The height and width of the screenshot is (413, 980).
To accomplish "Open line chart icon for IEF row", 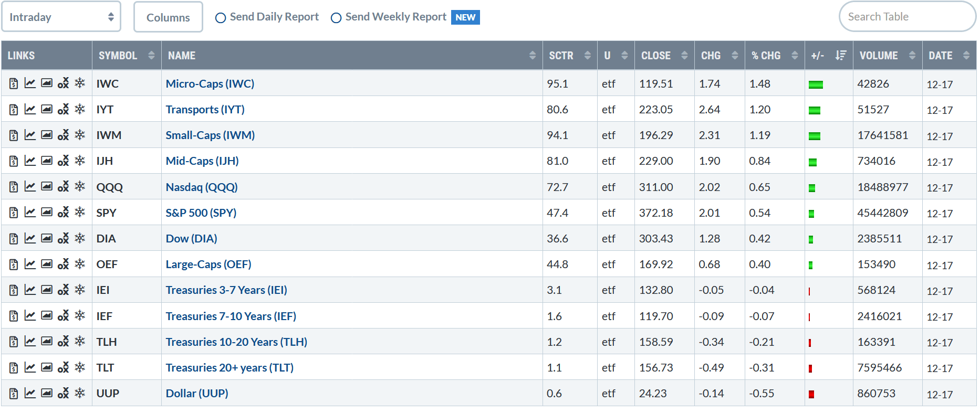I will click(30, 315).
